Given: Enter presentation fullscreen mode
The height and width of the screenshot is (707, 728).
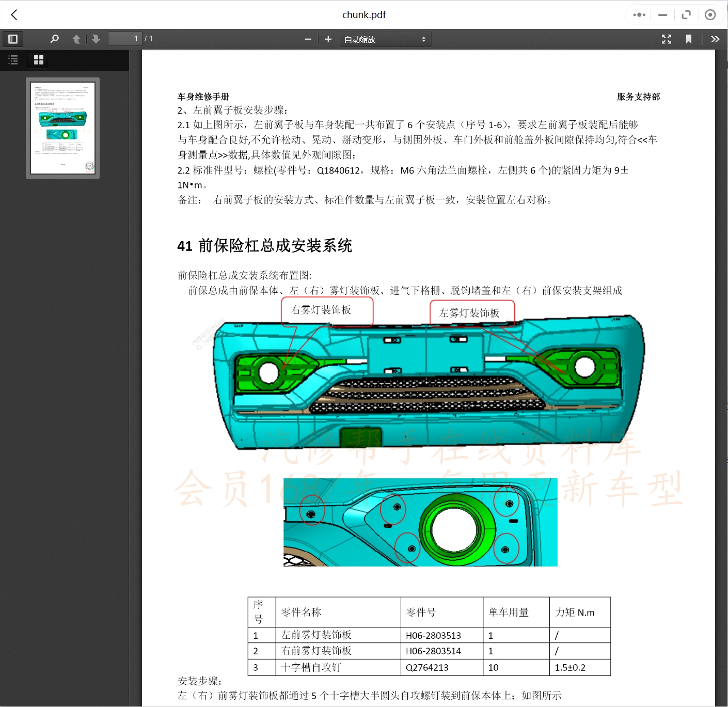Looking at the screenshot, I should (x=667, y=39).
